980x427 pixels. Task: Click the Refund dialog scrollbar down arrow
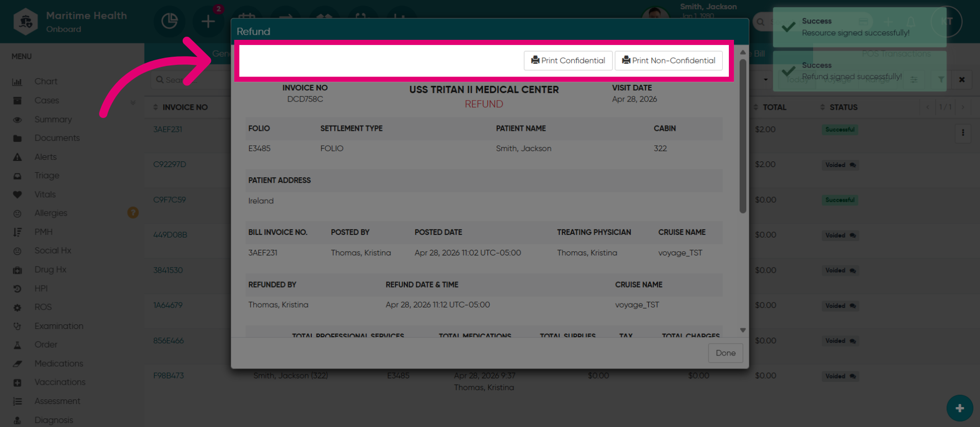[743, 330]
